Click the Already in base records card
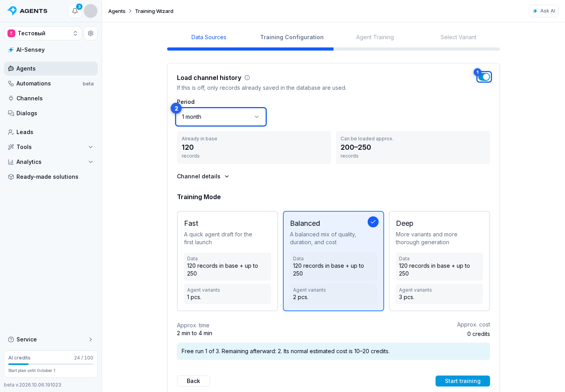Viewport: 565px width, 392px height. (x=254, y=147)
